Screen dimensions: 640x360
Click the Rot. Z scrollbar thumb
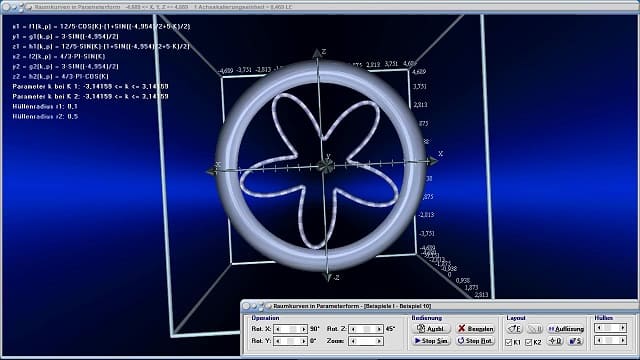point(367,329)
